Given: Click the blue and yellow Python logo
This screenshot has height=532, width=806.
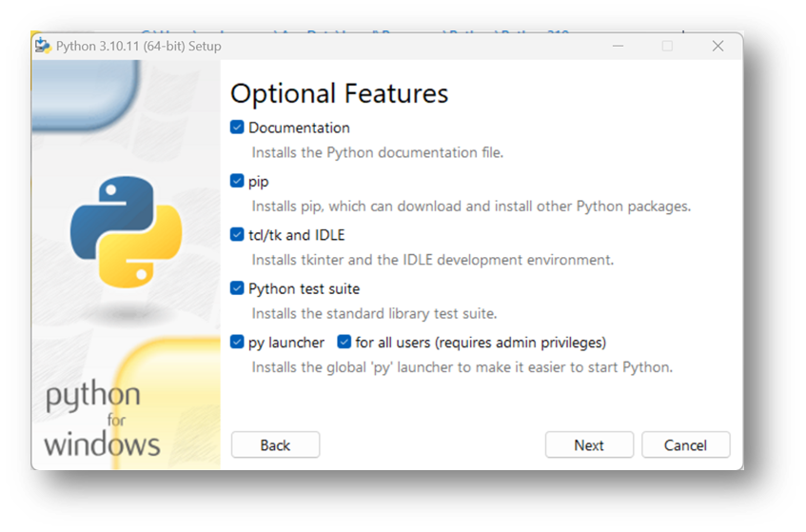Looking at the screenshot, I should [x=125, y=233].
